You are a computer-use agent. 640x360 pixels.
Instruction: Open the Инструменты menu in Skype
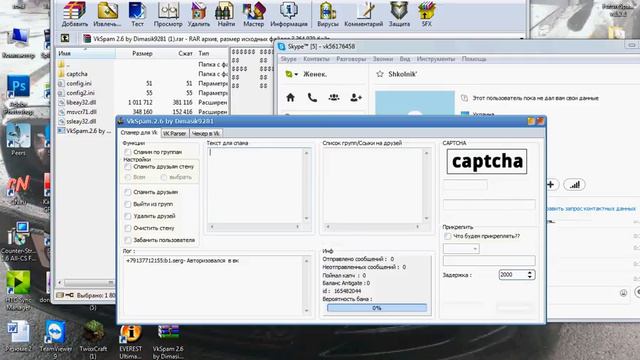click(x=436, y=59)
